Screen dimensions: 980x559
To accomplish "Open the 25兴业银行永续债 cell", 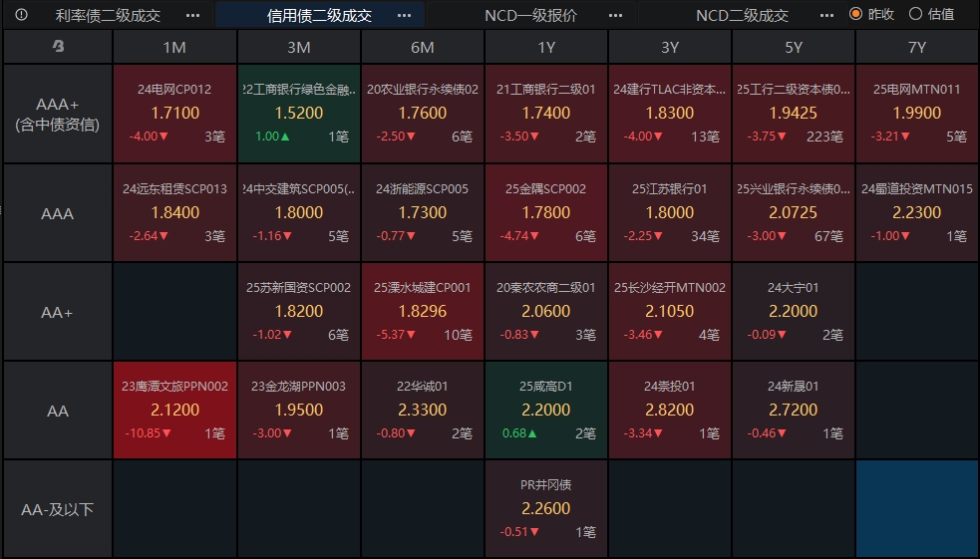I will (x=794, y=213).
